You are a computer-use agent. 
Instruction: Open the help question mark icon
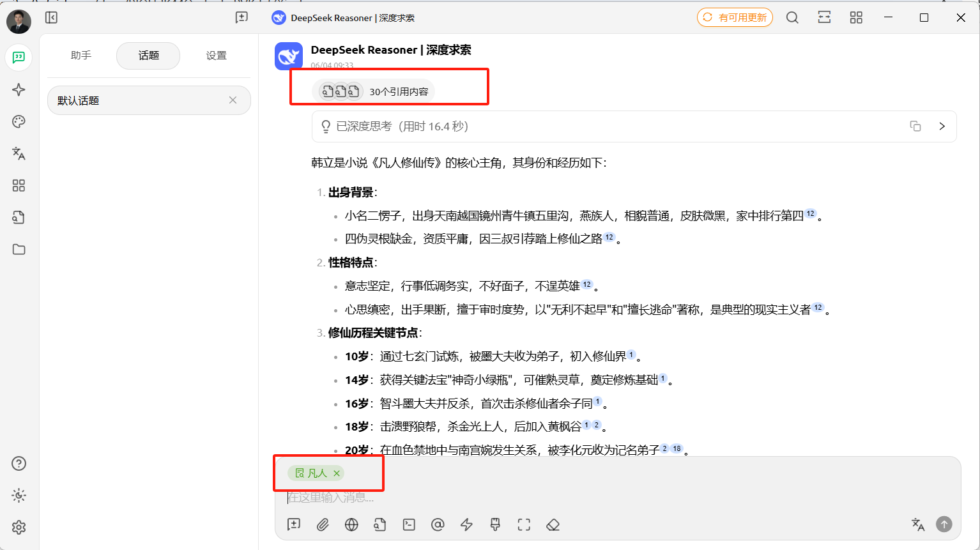(19, 463)
